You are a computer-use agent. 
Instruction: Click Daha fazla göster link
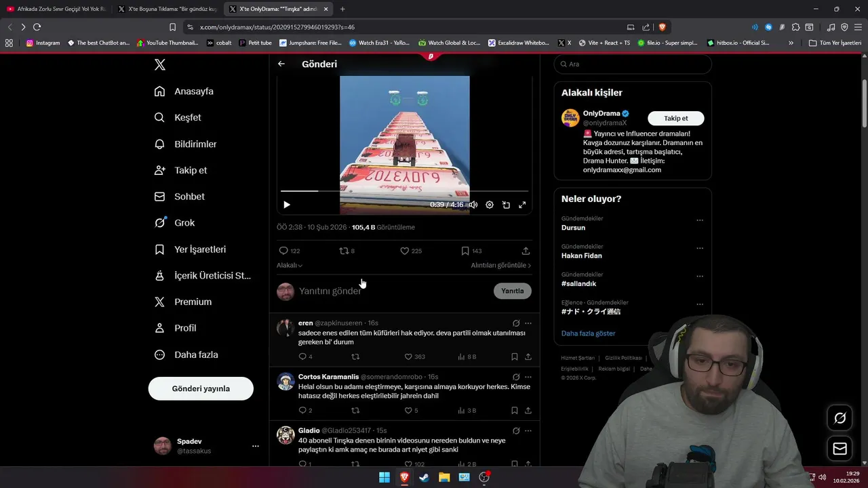[589, 333]
